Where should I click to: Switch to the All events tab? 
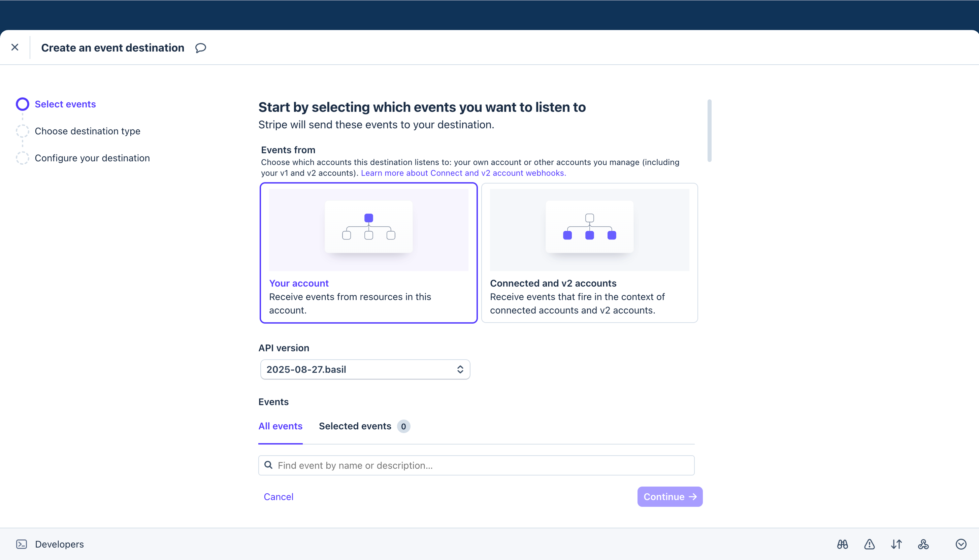click(280, 426)
